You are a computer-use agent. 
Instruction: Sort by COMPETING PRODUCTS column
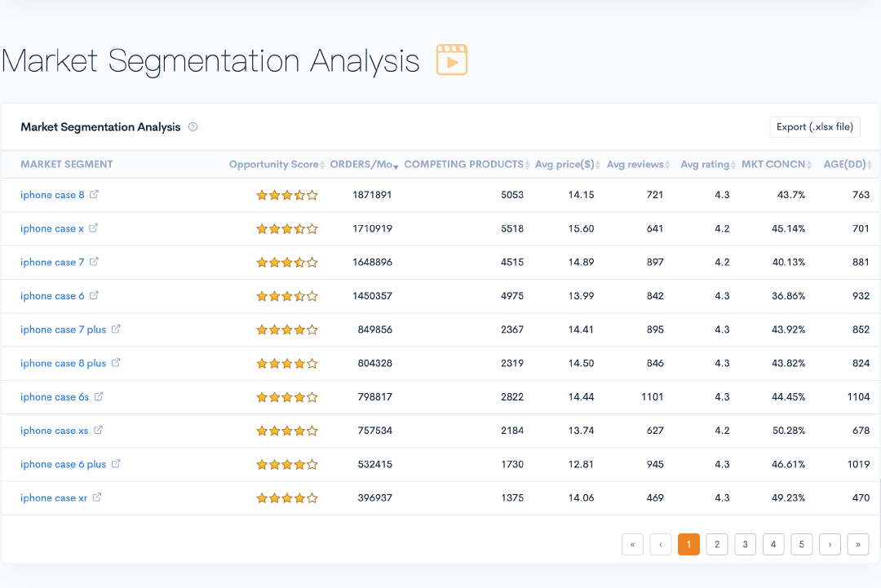click(x=467, y=165)
